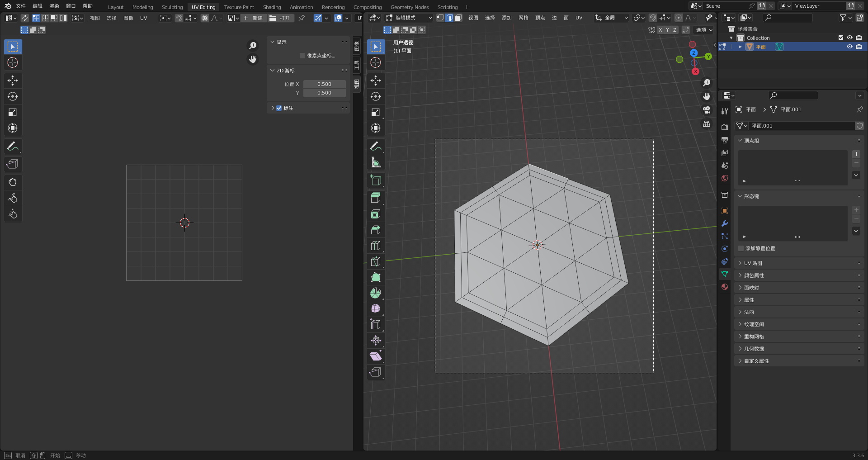The image size is (868, 460).
Task: Open the UV menu in UV editor header
Action: pos(143,18)
